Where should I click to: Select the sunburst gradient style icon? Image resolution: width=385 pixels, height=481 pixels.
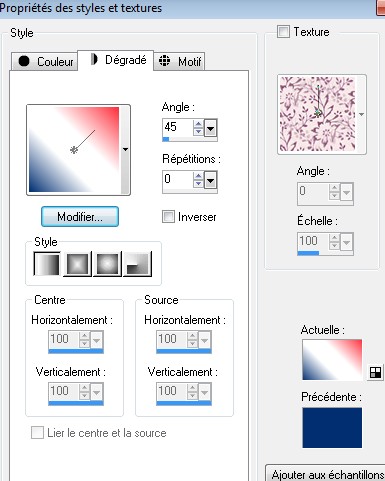[x=107, y=264]
